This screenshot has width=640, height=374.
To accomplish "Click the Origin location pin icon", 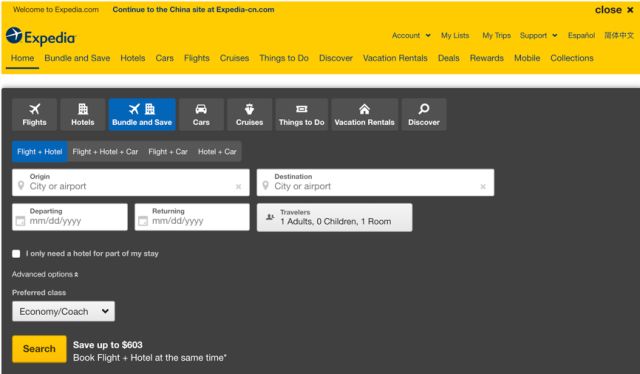I will [x=21, y=186].
